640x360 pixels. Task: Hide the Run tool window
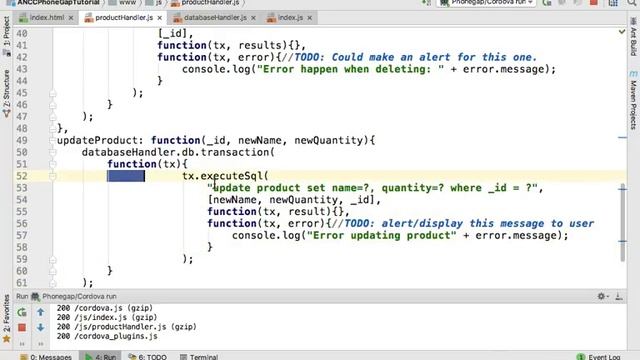pos(619,296)
